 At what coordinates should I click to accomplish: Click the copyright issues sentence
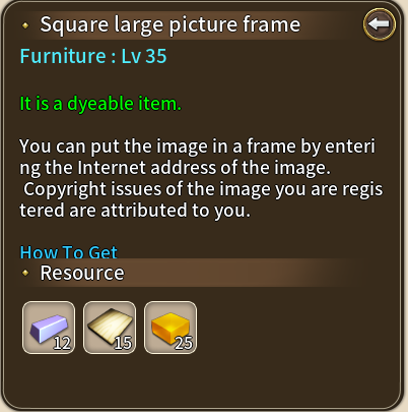click(201, 200)
